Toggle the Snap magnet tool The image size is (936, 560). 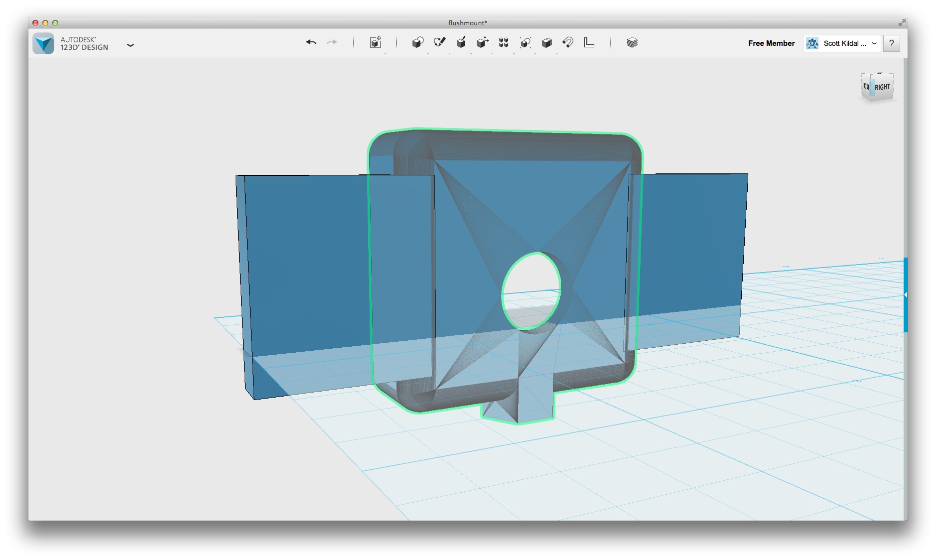[x=568, y=43]
